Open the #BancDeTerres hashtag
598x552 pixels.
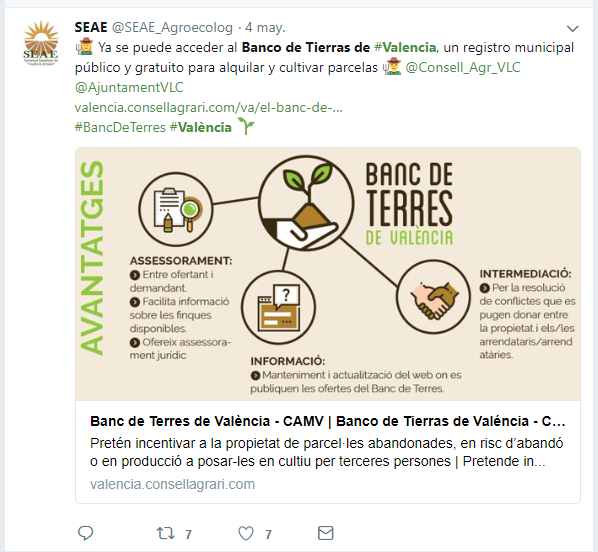click(x=120, y=127)
